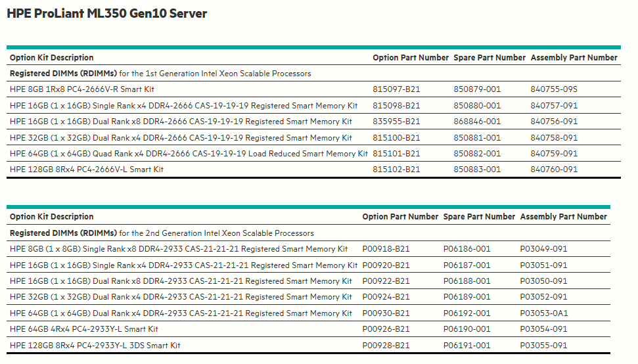This screenshot has height=364, width=638.
Task: Click assembly number P03049-091
Action: coord(543,248)
